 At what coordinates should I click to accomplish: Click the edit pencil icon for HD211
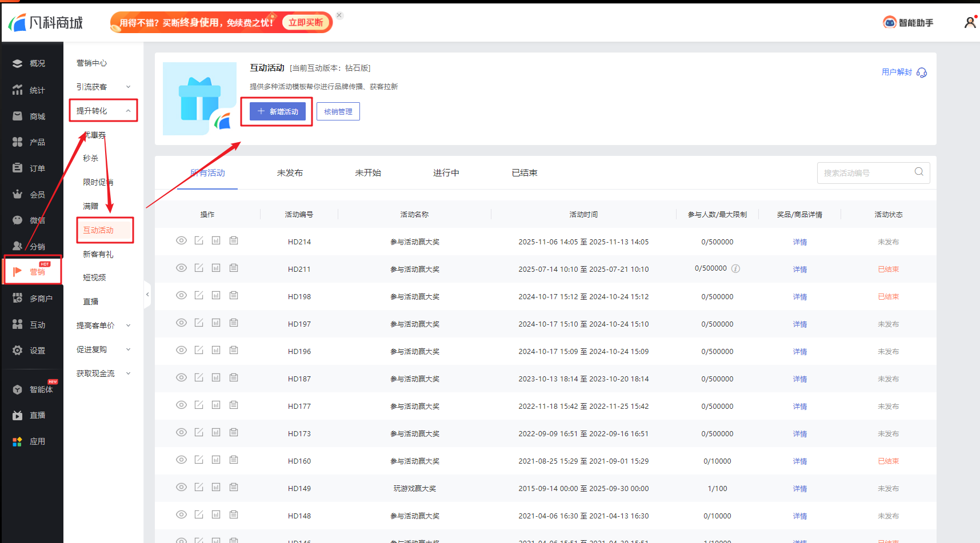point(199,268)
